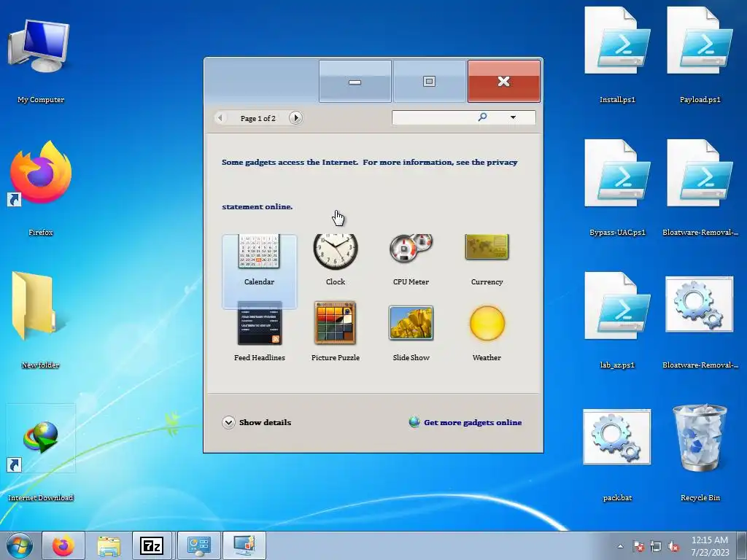Click the "Page 1 of 2" text

tap(258, 118)
